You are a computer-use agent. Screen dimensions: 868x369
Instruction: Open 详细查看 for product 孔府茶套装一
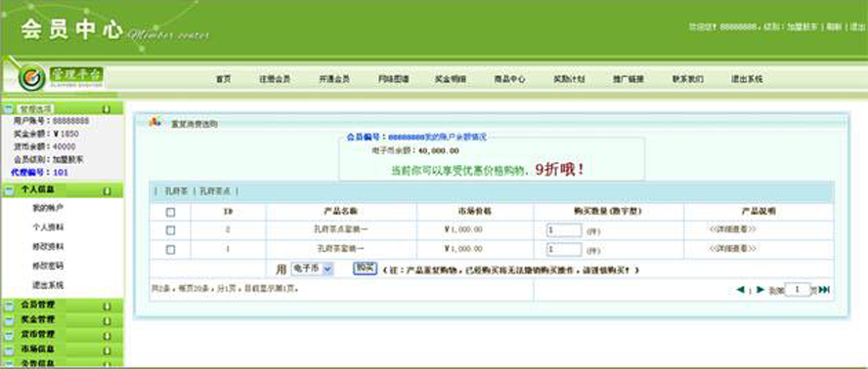point(733,248)
